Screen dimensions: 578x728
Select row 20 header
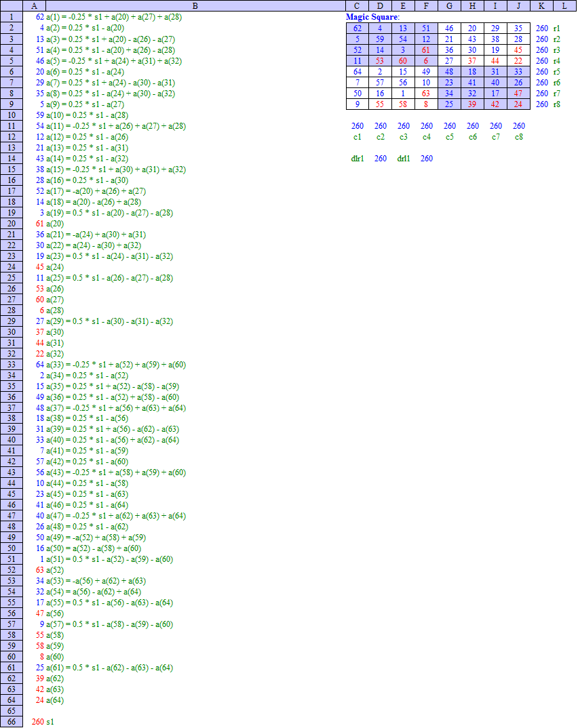[11, 223]
